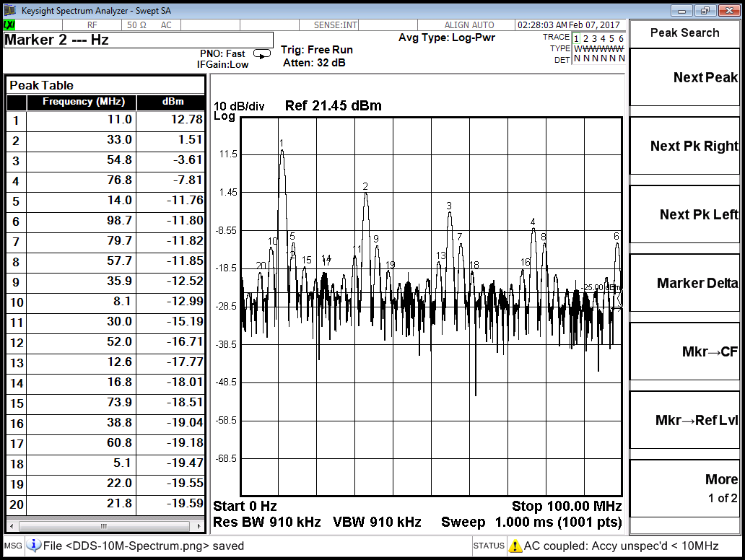The image size is (745, 560).
Task: Click the Sweep 1.000 ms annotation
Action: (531, 522)
